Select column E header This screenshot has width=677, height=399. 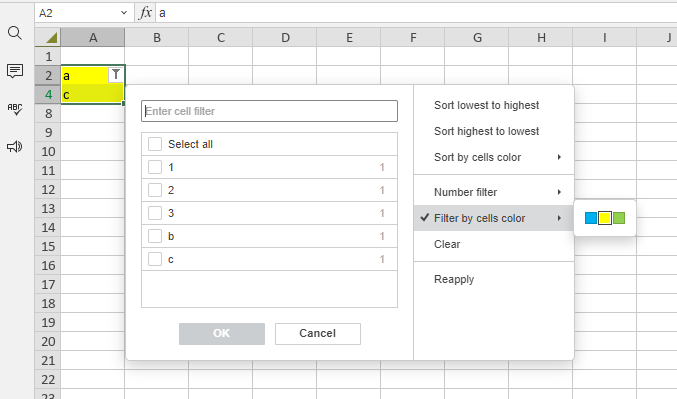click(x=349, y=38)
